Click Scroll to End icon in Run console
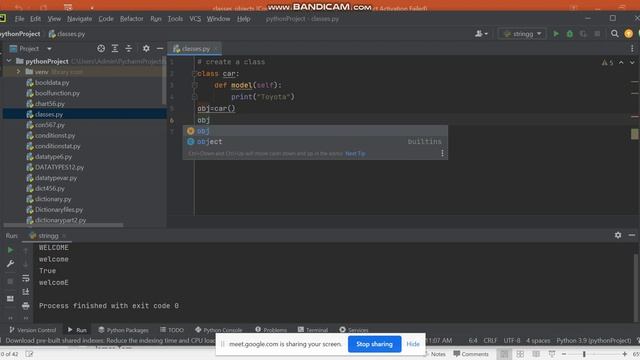The height and width of the screenshot is (360, 640). 26,292
